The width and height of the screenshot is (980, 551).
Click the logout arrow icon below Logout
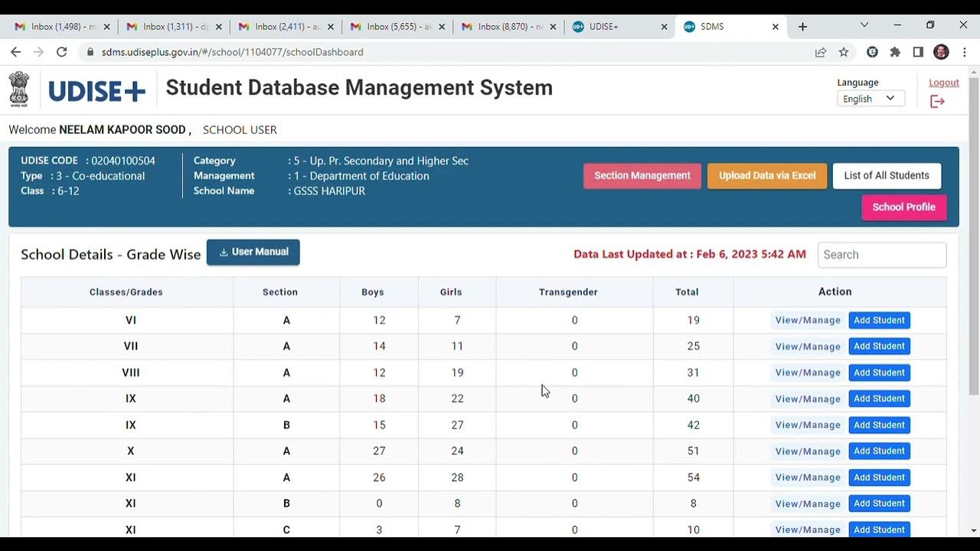pos(937,101)
